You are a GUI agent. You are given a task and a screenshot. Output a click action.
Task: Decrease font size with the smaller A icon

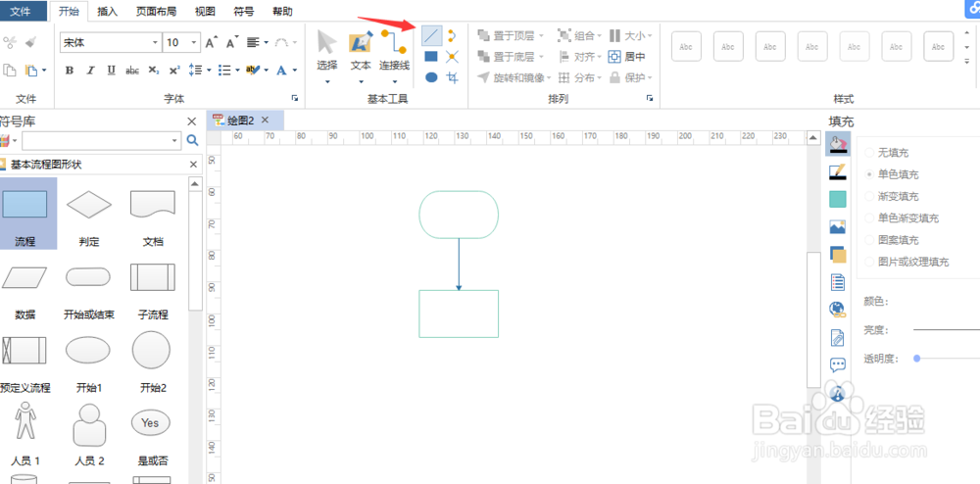(232, 42)
